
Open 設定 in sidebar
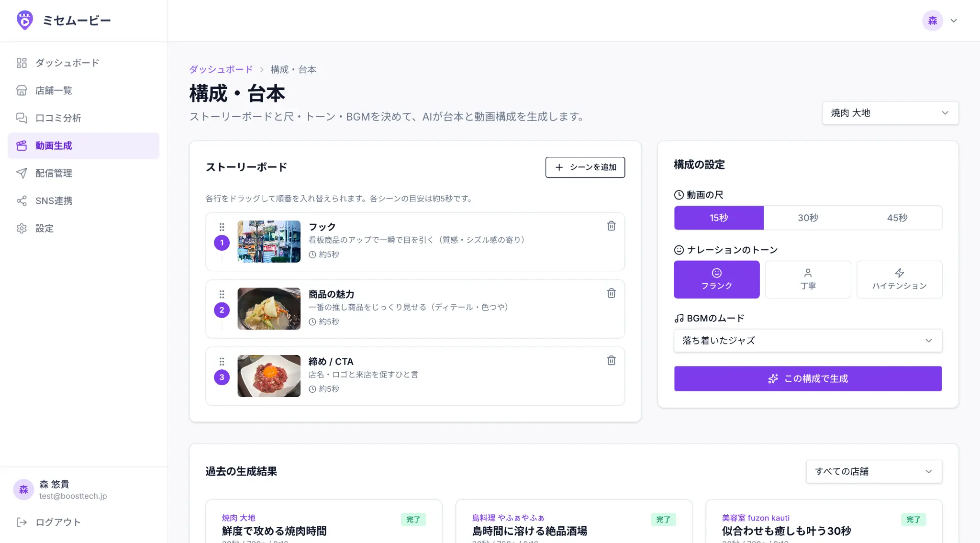coord(84,228)
